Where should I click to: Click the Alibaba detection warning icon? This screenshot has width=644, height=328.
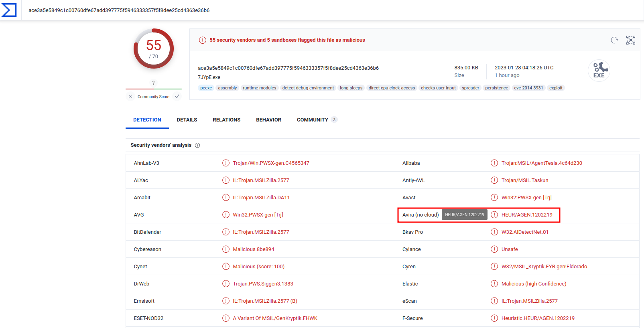click(494, 163)
